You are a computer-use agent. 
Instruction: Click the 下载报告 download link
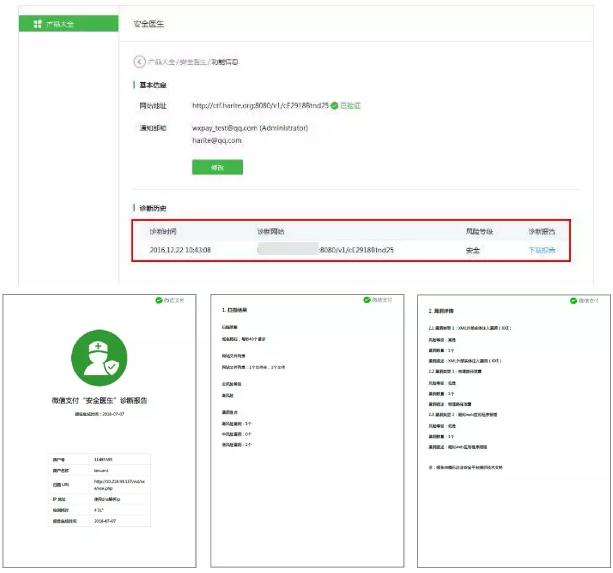click(541, 250)
